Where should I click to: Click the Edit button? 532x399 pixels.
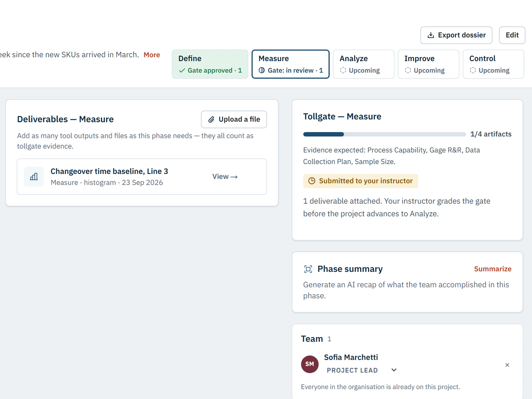pos(512,35)
